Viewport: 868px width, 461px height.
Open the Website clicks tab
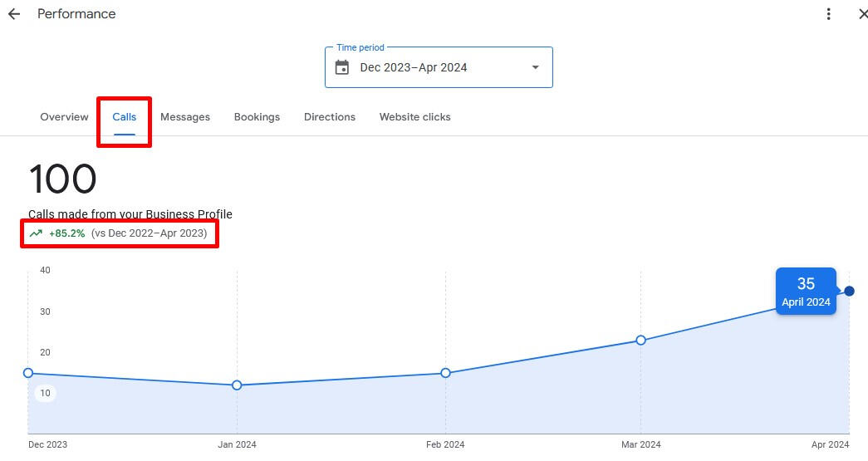[414, 117]
